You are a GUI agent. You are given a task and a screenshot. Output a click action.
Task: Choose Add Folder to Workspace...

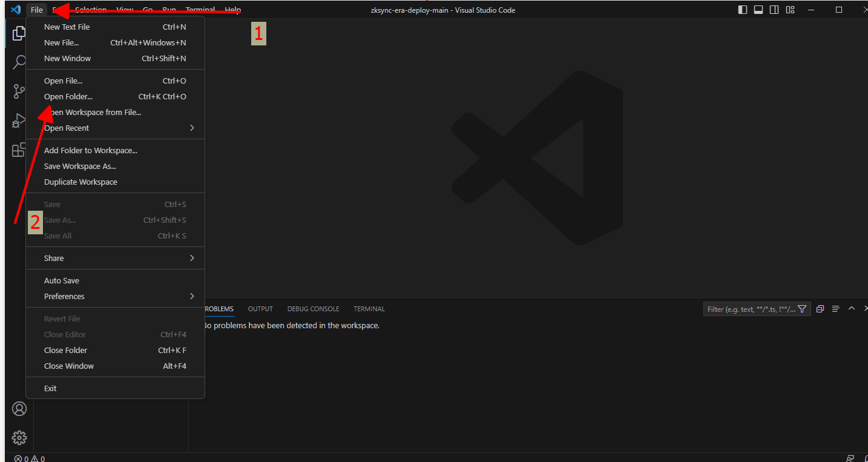(x=115, y=150)
